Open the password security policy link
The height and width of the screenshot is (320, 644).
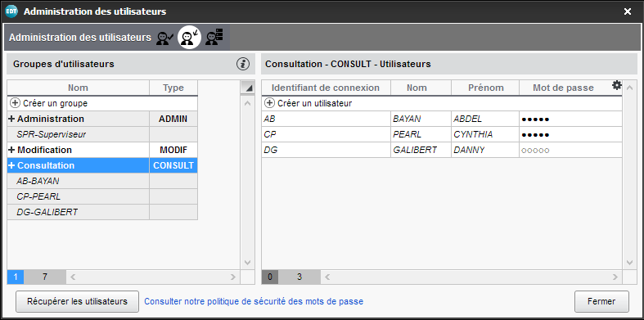(254, 301)
